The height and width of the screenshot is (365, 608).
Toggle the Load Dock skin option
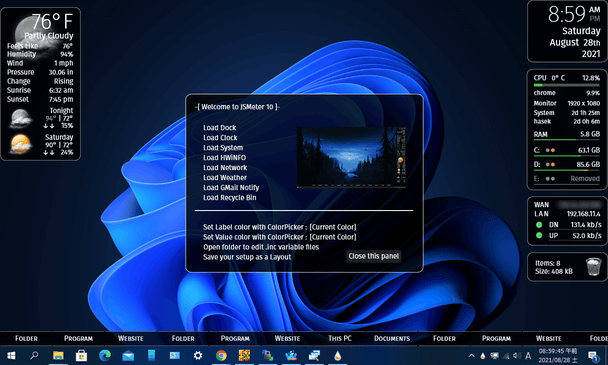219,128
